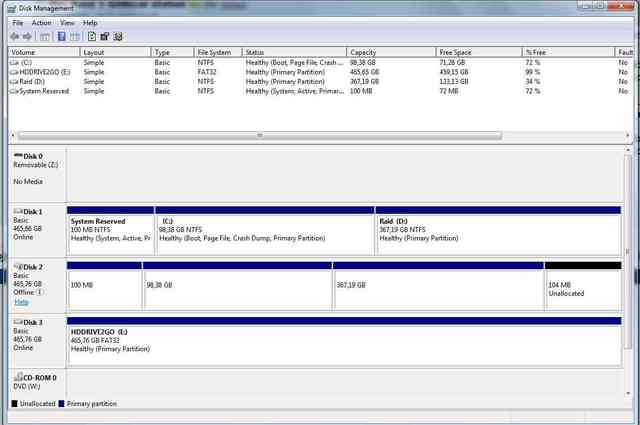640x425 pixels.
Task: Select the HDDRIVE2GO (E:) partition on Disk 3
Action: pos(344,342)
